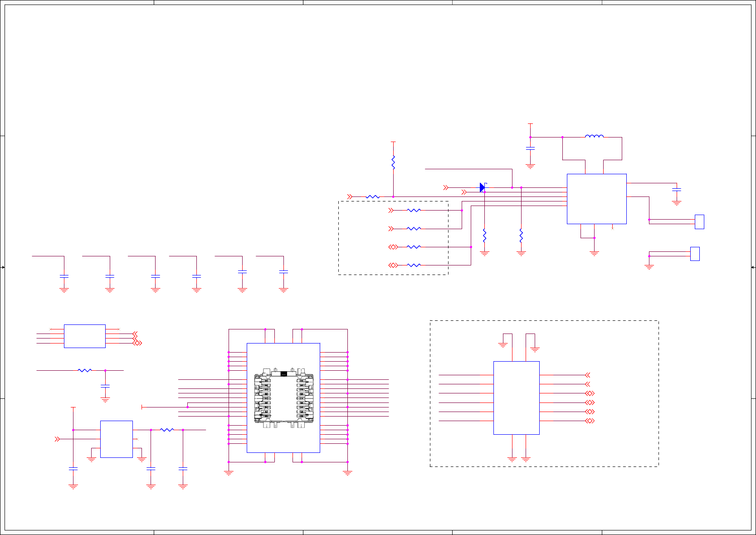Select the blue Schottky diode symbol

pyautogui.click(x=483, y=187)
